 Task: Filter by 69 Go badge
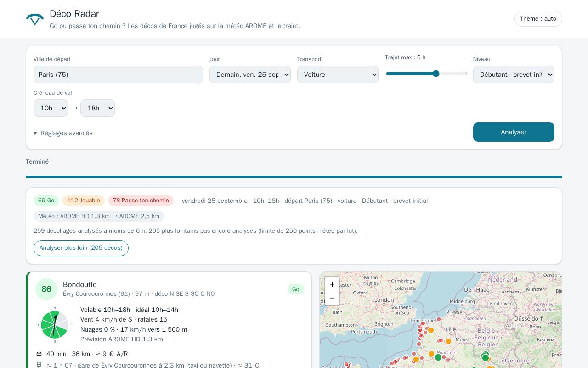[46, 201]
